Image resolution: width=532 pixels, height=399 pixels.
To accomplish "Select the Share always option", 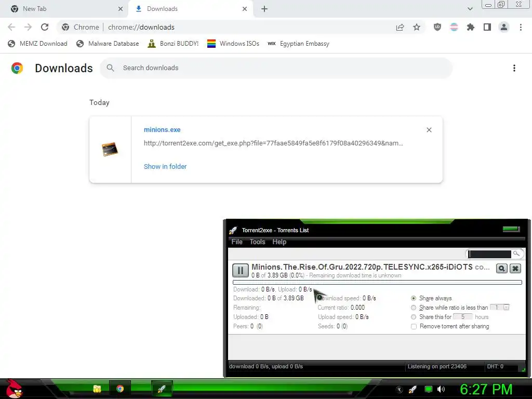I will (414, 298).
